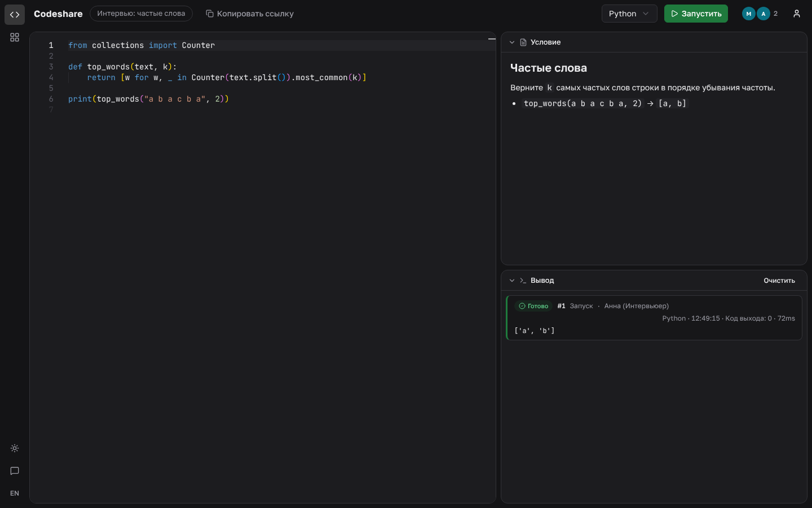812x508 pixels.
Task: Click the run metadata with 12:49:15 timestamp
Action: (729, 318)
